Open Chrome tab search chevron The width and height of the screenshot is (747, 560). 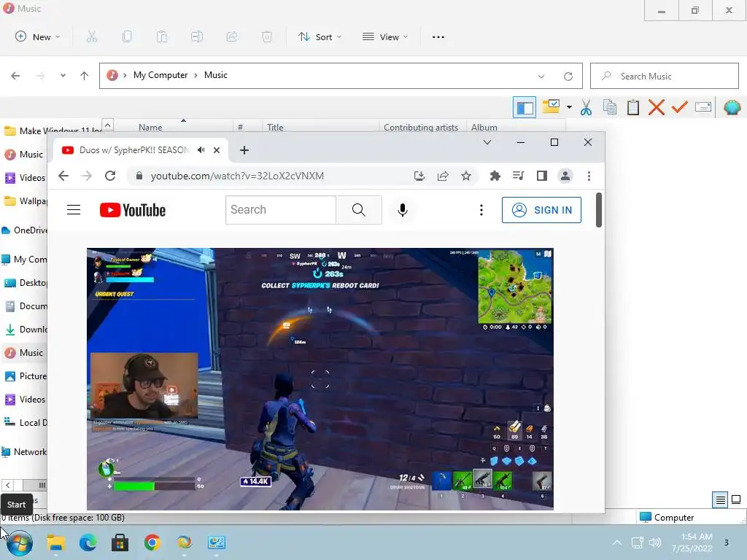click(487, 142)
